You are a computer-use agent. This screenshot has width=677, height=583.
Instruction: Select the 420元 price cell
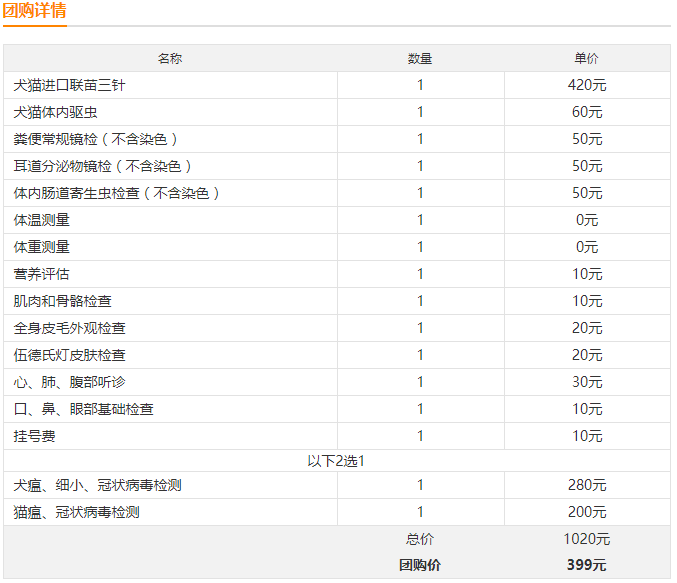click(587, 85)
